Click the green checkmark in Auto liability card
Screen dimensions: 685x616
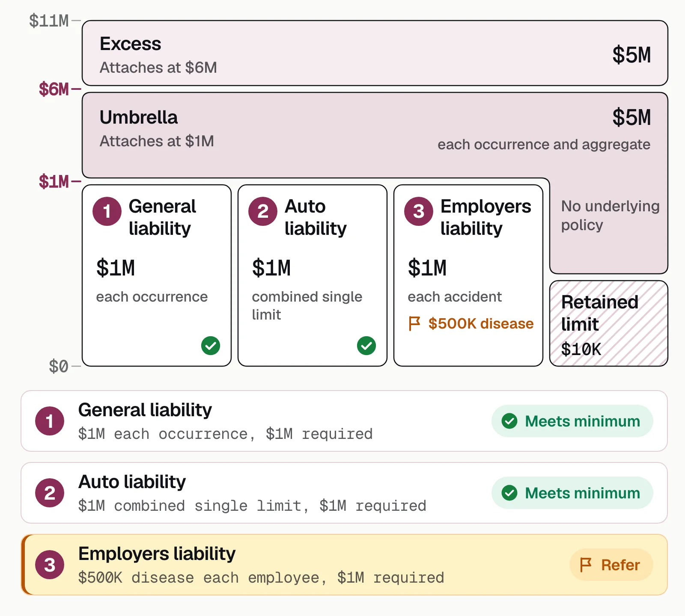(x=366, y=346)
